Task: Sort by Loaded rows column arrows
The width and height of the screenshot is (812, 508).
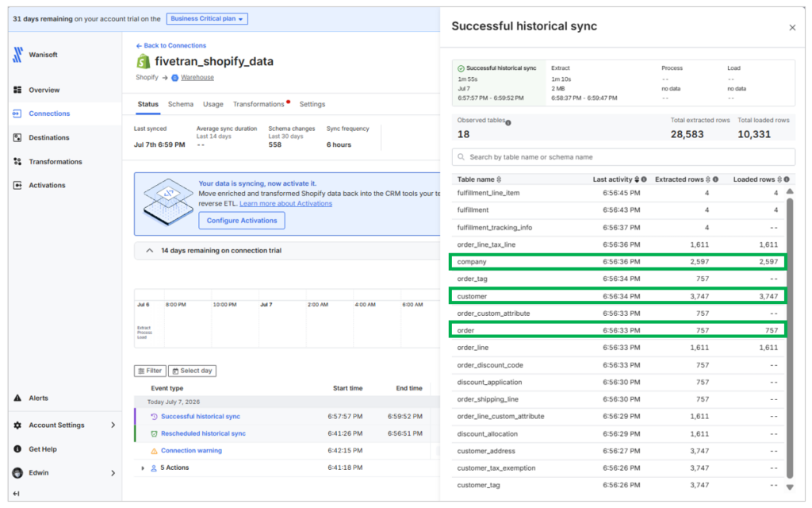Action: click(779, 179)
